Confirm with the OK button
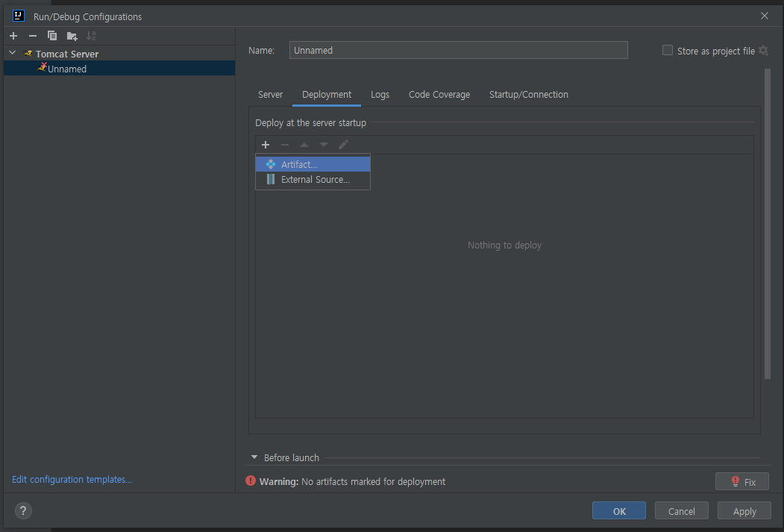Viewport: 784px width, 532px height. (x=619, y=511)
